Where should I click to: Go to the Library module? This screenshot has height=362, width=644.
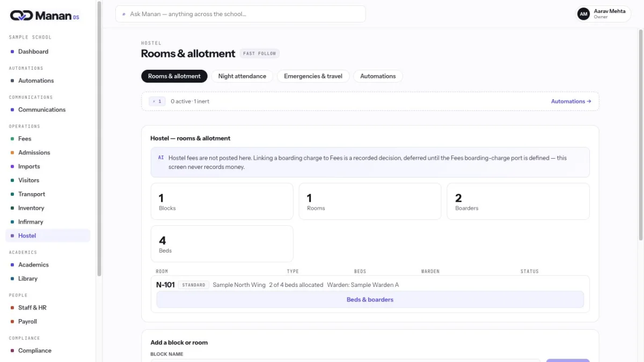tap(48, 279)
